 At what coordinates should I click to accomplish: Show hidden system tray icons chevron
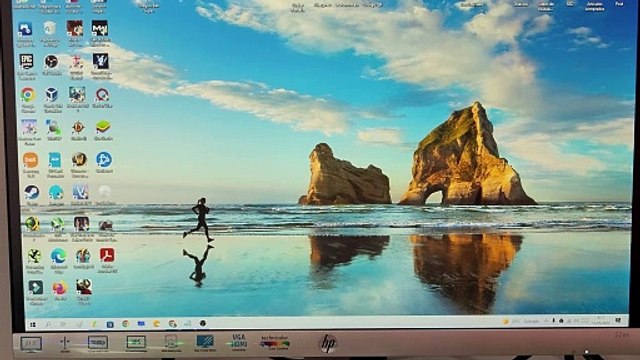tap(546, 321)
